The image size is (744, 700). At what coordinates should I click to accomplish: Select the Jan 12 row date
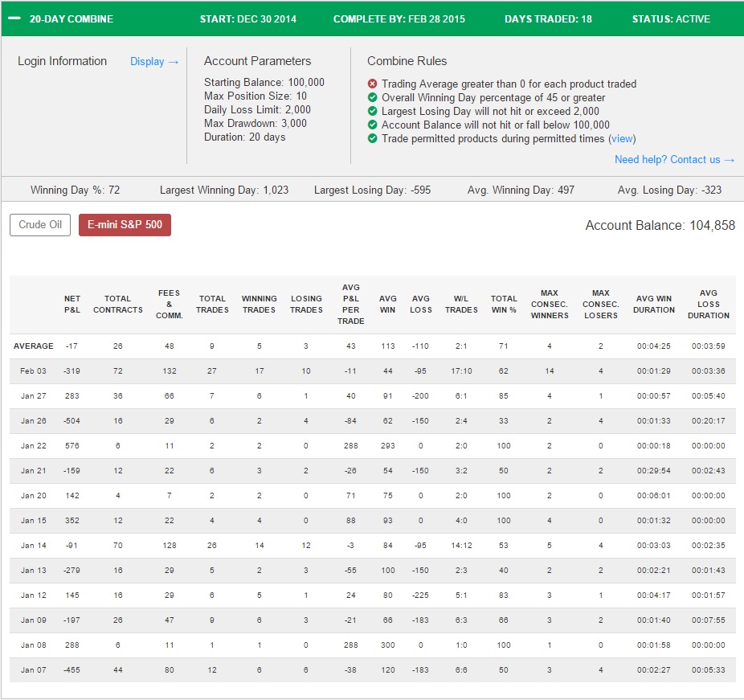33,595
